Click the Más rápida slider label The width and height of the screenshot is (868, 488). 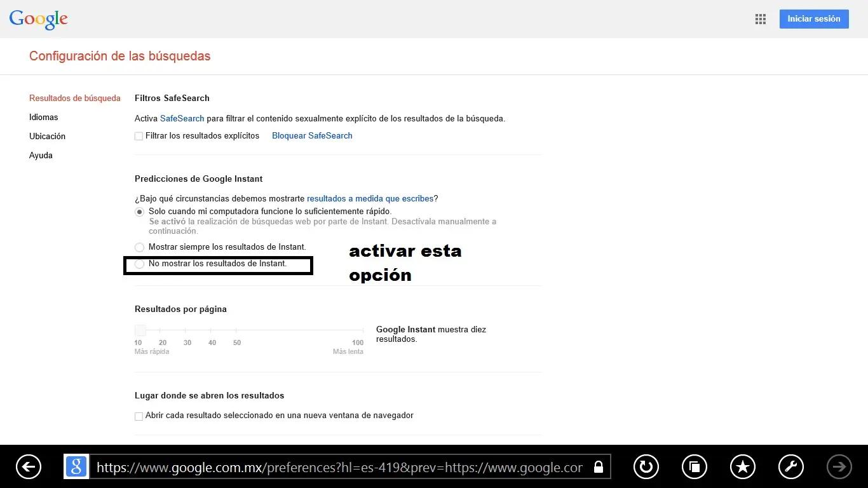point(152,351)
